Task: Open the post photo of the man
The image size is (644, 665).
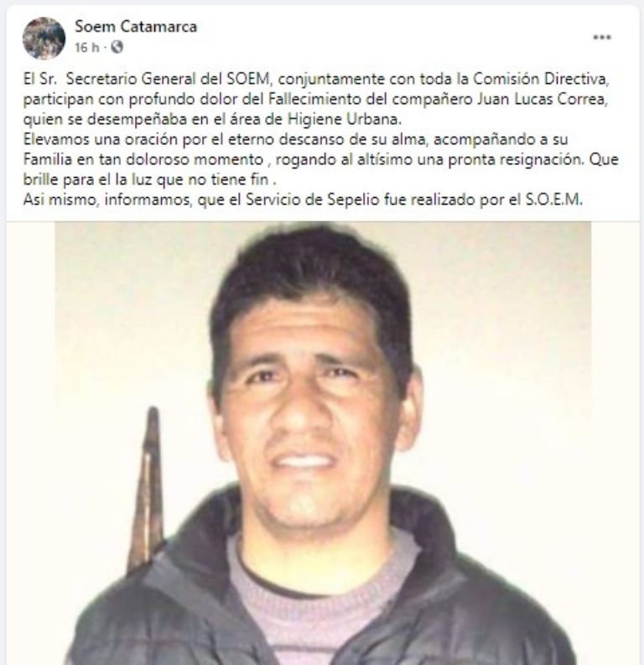Action: click(x=323, y=443)
